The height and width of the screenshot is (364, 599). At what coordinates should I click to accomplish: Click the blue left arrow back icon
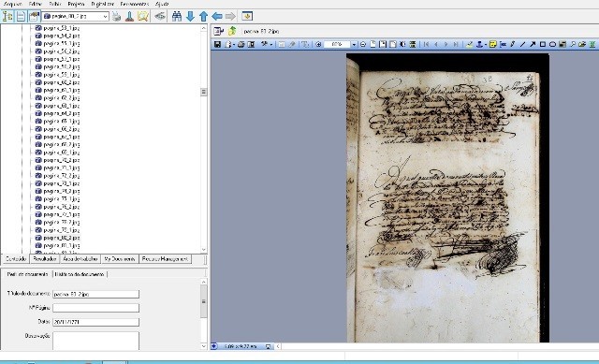[217, 17]
